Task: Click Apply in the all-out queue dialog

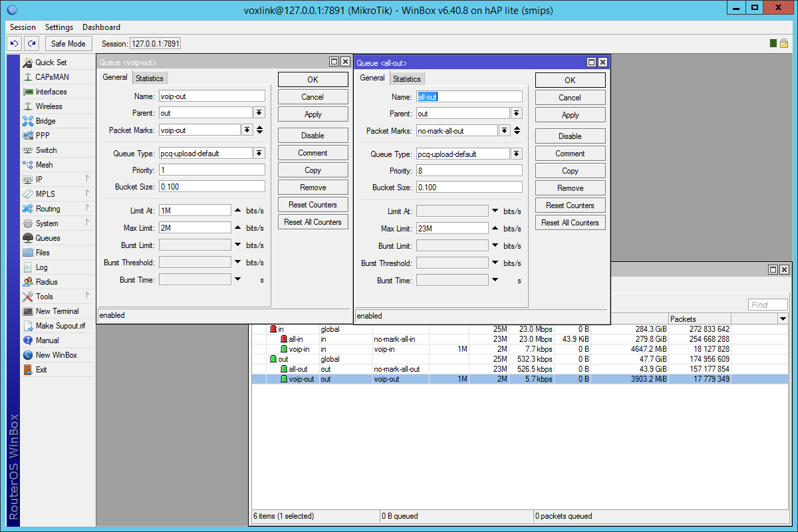Action: (571, 115)
